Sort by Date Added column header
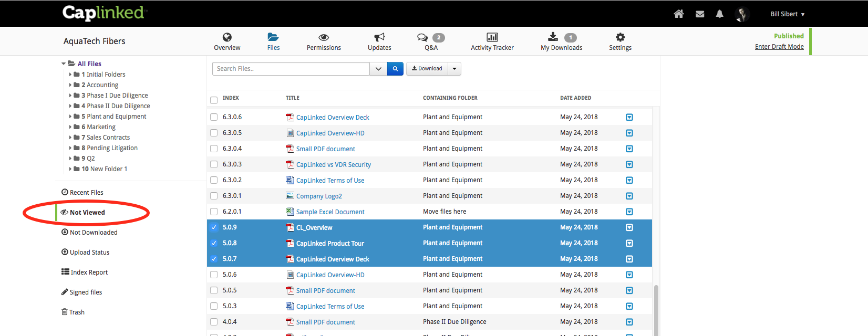This screenshot has width=868, height=336. 575,98
